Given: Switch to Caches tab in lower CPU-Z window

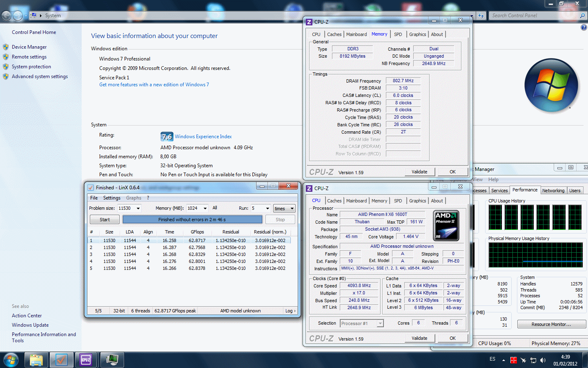Looking at the screenshot, I should click(x=334, y=201).
